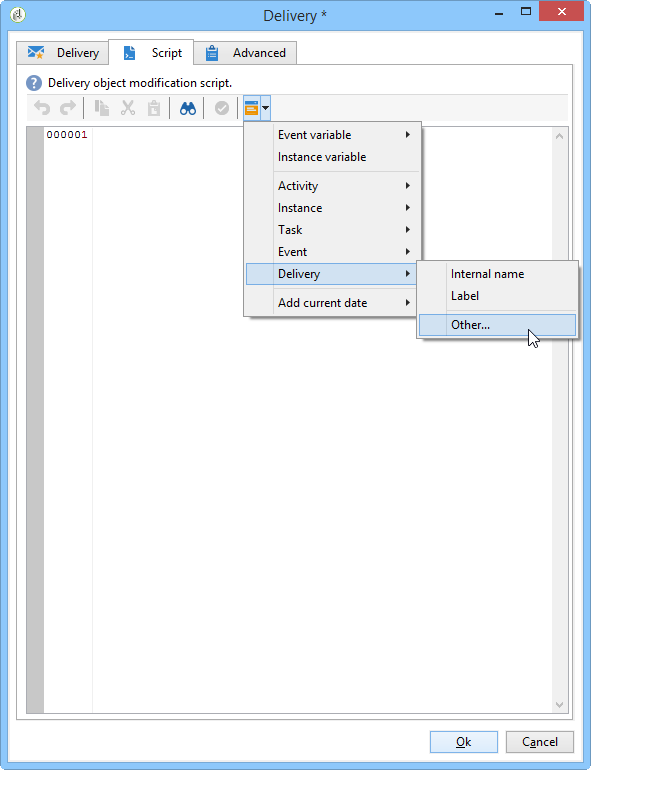Switch to the Script tab
This screenshot has height=785, width=651.
151,53
